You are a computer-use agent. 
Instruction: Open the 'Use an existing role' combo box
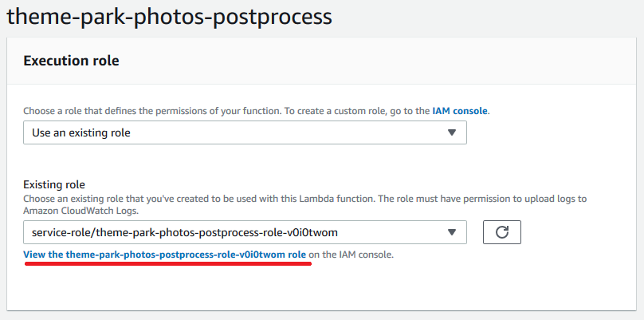pos(245,132)
